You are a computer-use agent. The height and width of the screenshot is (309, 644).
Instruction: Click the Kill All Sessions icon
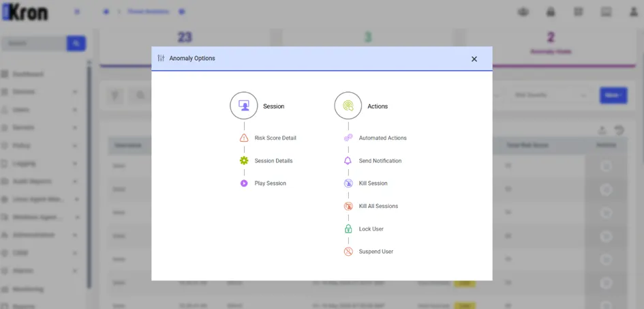pyautogui.click(x=348, y=206)
